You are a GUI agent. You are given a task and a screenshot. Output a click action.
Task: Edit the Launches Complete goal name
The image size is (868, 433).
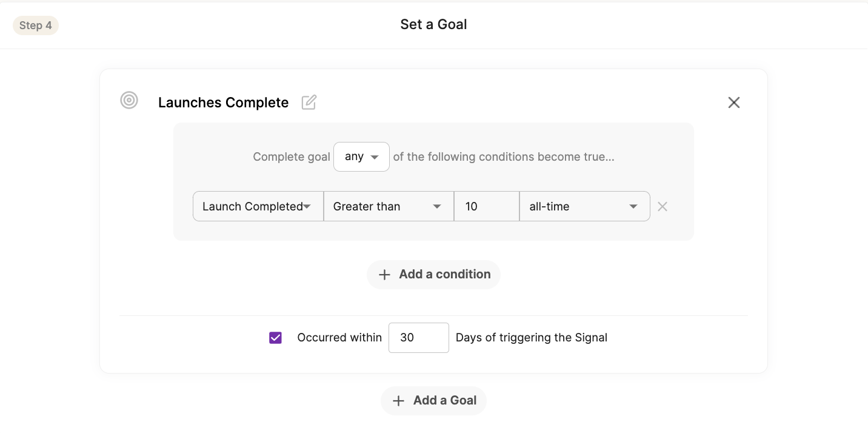(x=309, y=102)
